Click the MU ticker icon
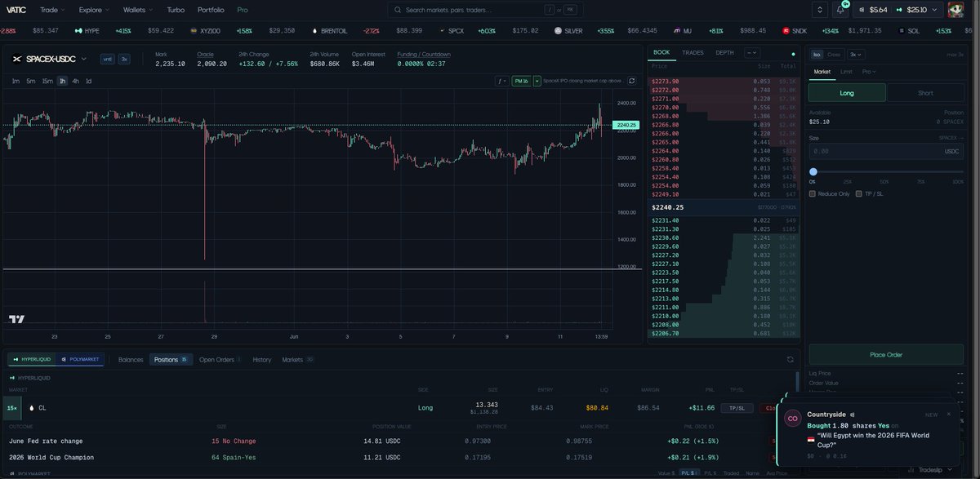 (x=676, y=30)
